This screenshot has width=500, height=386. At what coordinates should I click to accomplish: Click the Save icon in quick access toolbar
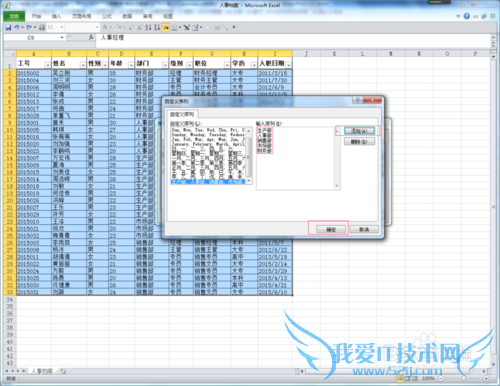pos(8,27)
